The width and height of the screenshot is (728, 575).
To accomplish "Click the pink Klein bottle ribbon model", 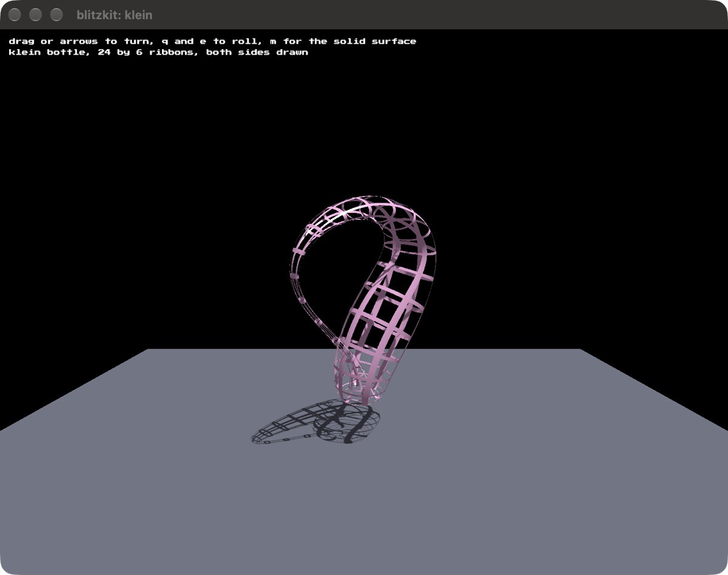I will point(364,300).
